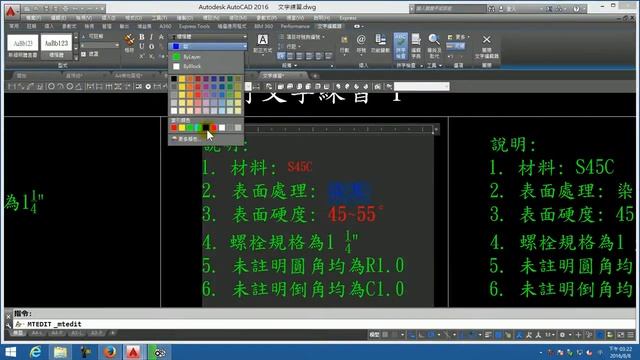Click the Close Text Editor X icon
The height and width of the screenshot is (360, 640).
click(487, 40)
